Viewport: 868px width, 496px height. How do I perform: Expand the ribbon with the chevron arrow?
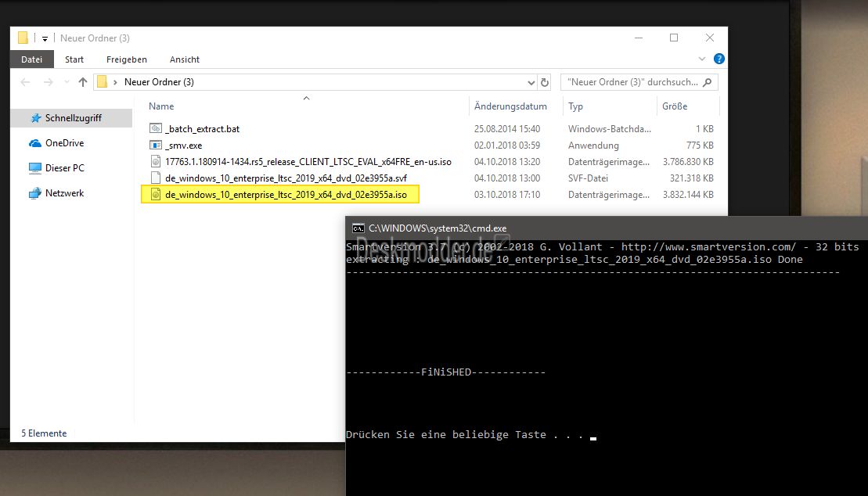(702, 59)
